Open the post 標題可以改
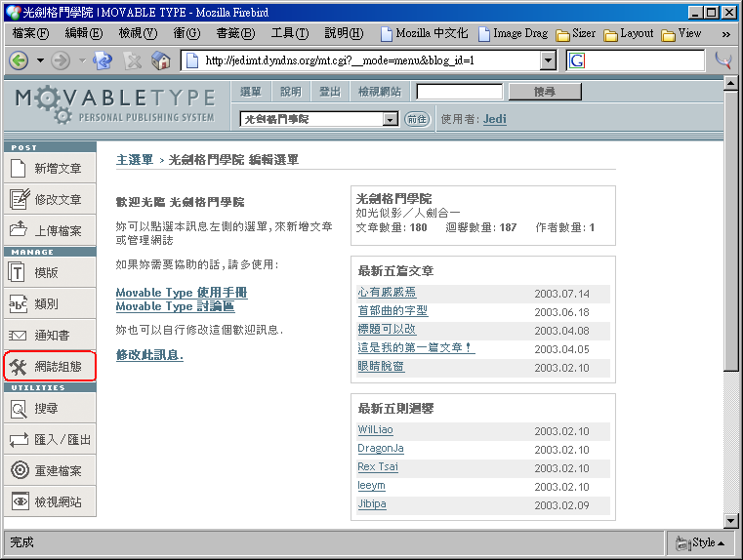Image resolution: width=743 pixels, height=560 pixels. [x=388, y=330]
